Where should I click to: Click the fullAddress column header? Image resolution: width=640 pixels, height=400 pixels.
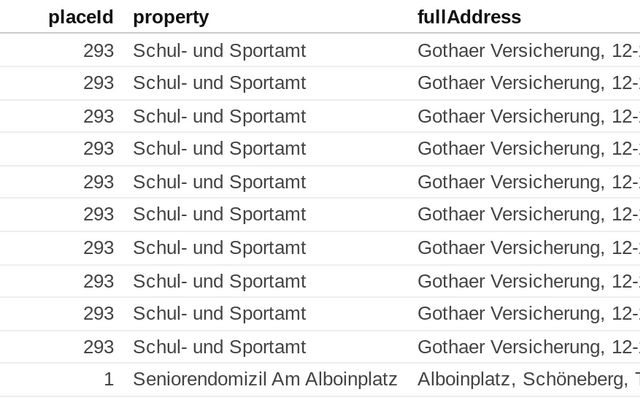tap(469, 17)
